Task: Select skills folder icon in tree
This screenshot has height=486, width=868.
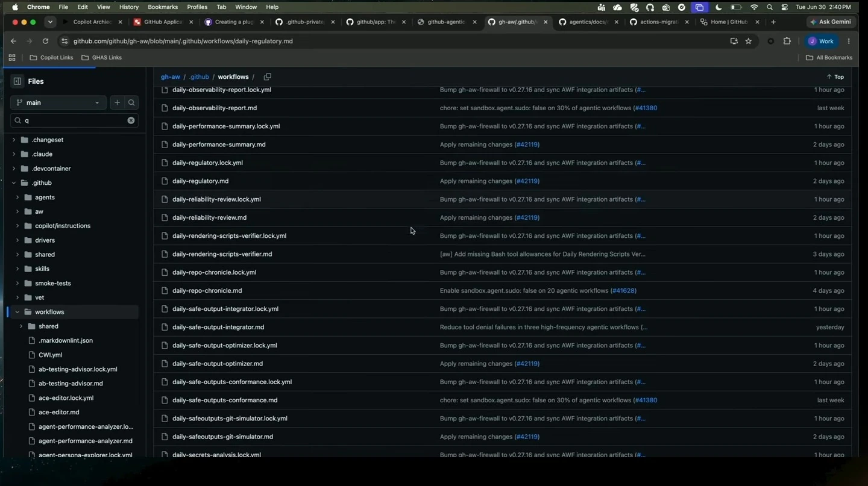Action: click(28, 269)
